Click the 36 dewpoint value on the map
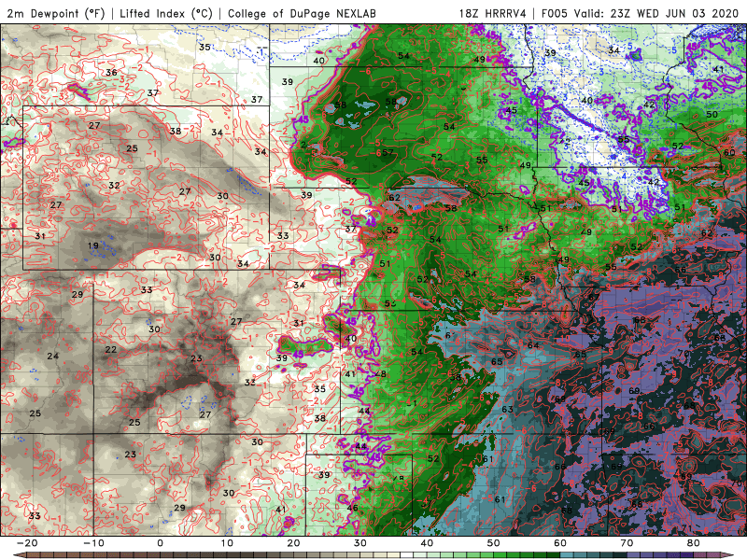This screenshot has height=560, width=747. [111, 73]
